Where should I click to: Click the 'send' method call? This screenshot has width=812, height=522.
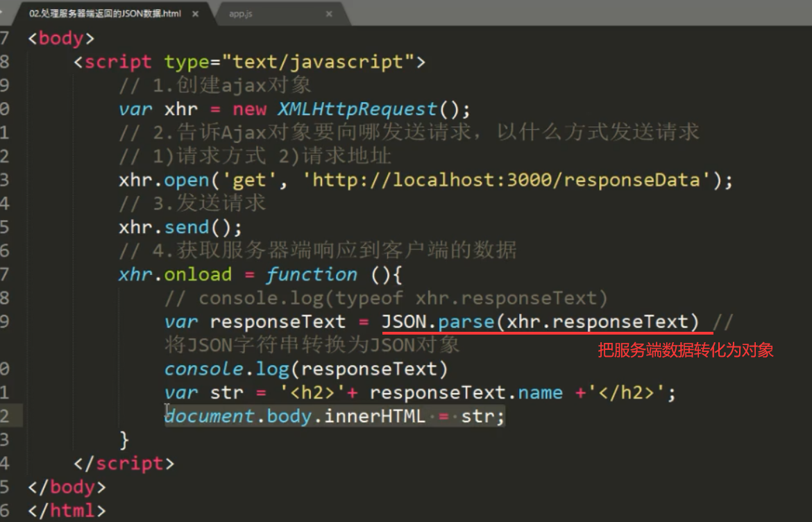(187, 228)
